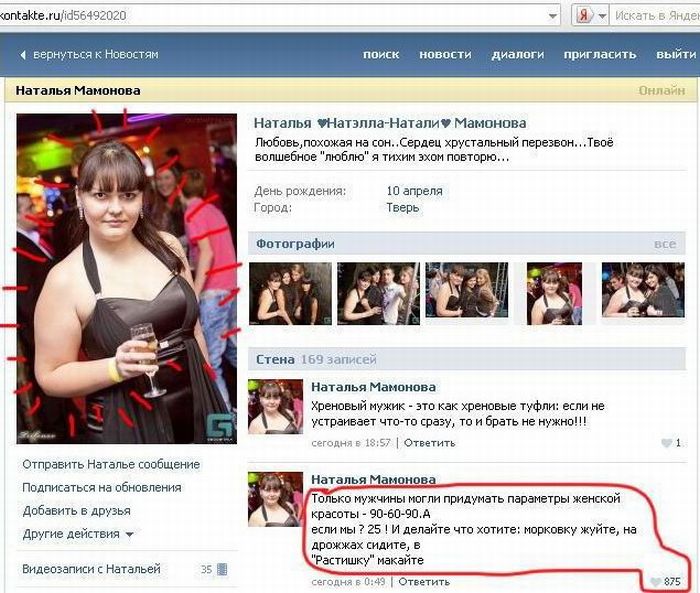Image resolution: width=700 pixels, height=593 pixels.
Task: Click Отправить Наталье сообщение link
Action: point(111,464)
